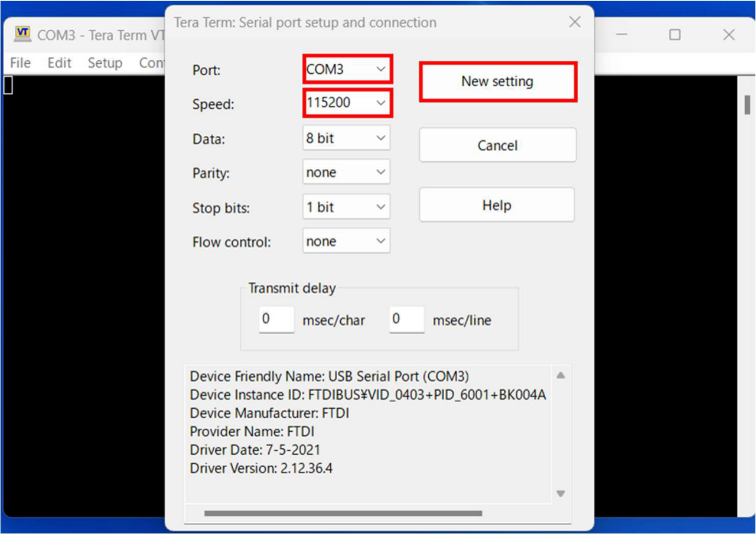
Task: Expand the Flow control dropdown
Action: (347, 241)
